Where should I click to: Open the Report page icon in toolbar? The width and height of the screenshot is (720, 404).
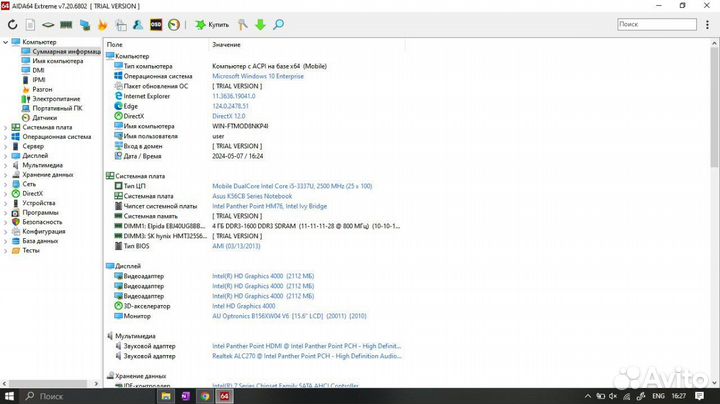click(30, 25)
